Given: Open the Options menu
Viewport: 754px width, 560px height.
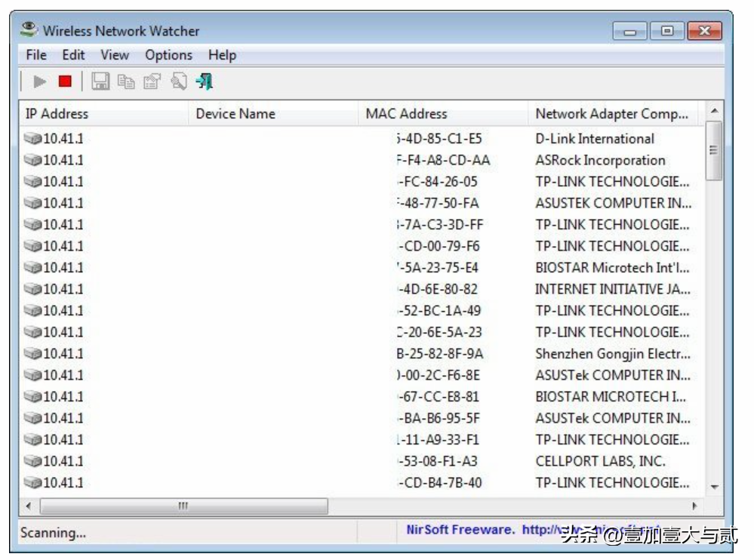Looking at the screenshot, I should click(x=168, y=55).
